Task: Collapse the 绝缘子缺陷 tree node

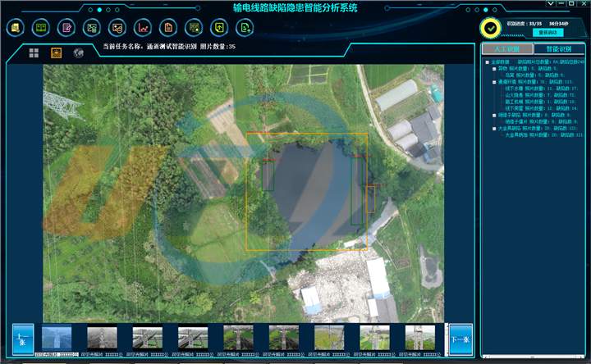Action: tap(493, 115)
